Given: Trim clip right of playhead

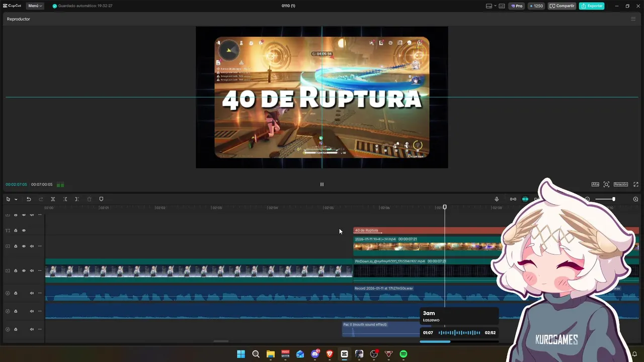Looking at the screenshot, I should tap(76, 199).
